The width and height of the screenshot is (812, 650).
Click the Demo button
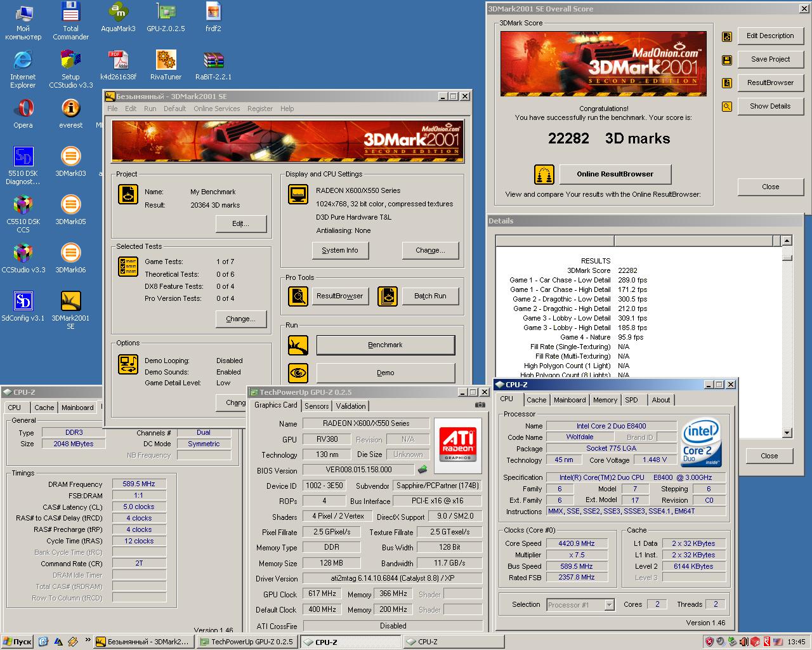[x=385, y=373]
